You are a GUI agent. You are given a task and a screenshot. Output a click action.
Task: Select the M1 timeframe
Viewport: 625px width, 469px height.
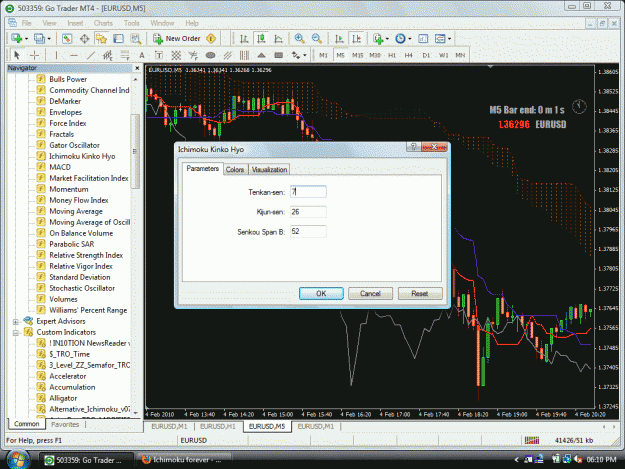click(x=323, y=55)
